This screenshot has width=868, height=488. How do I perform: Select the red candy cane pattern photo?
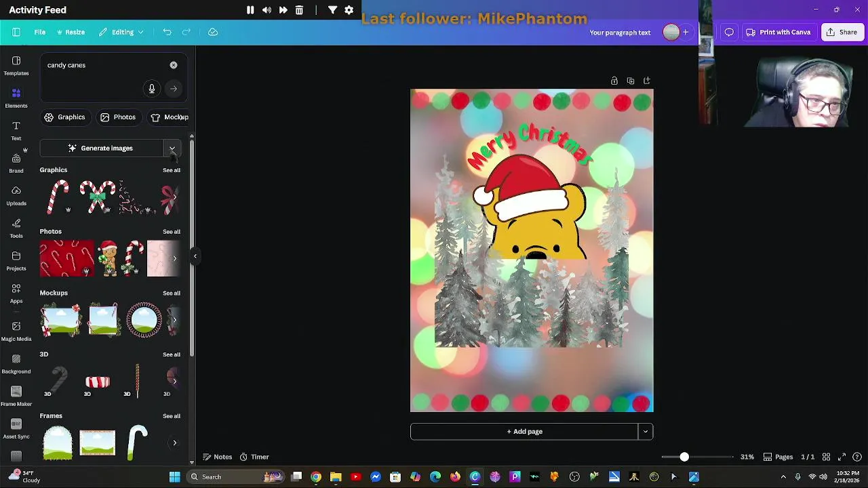[x=66, y=258]
